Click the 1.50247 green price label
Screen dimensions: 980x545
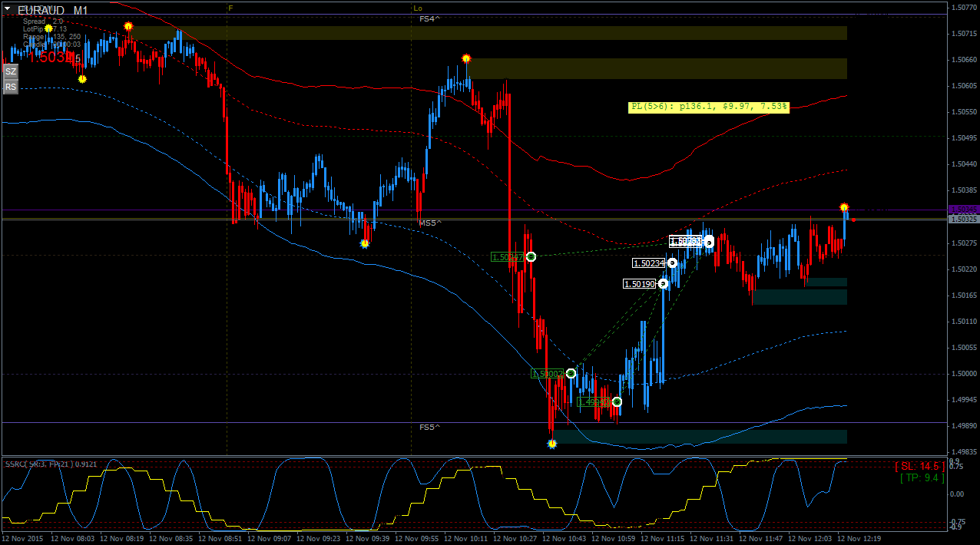pyautogui.click(x=508, y=257)
